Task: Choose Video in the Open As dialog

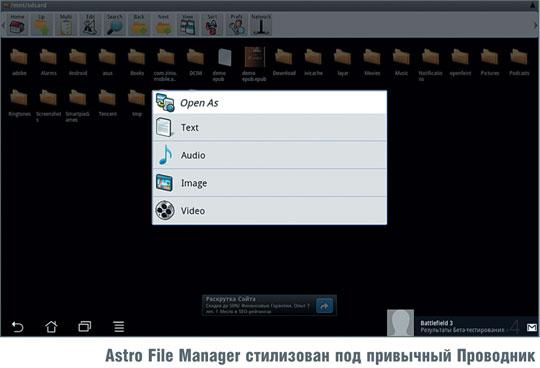Action: [x=269, y=210]
